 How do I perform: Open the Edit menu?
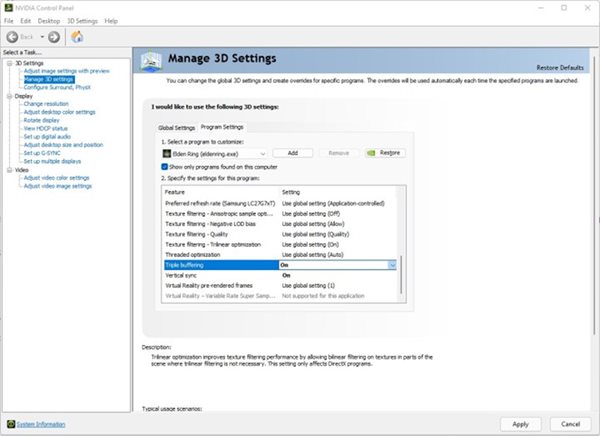click(25, 21)
